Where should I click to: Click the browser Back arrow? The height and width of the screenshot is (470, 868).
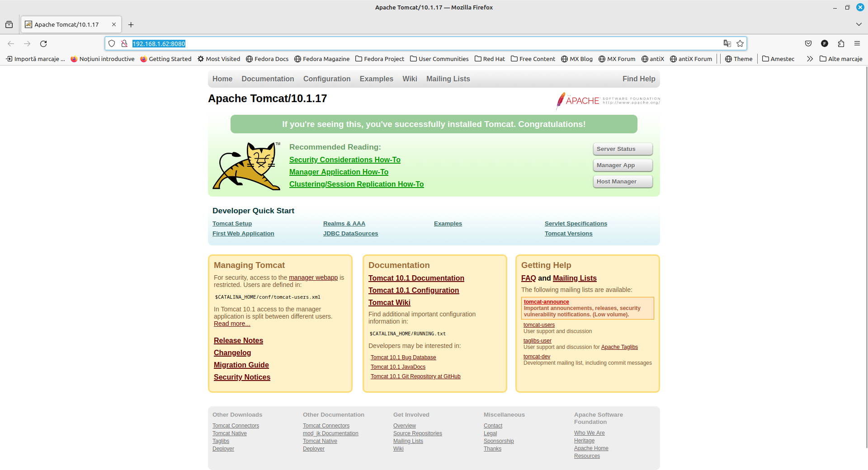pos(11,43)
